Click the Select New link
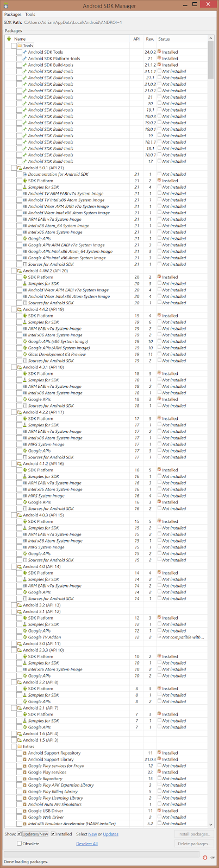 point(92,834)
